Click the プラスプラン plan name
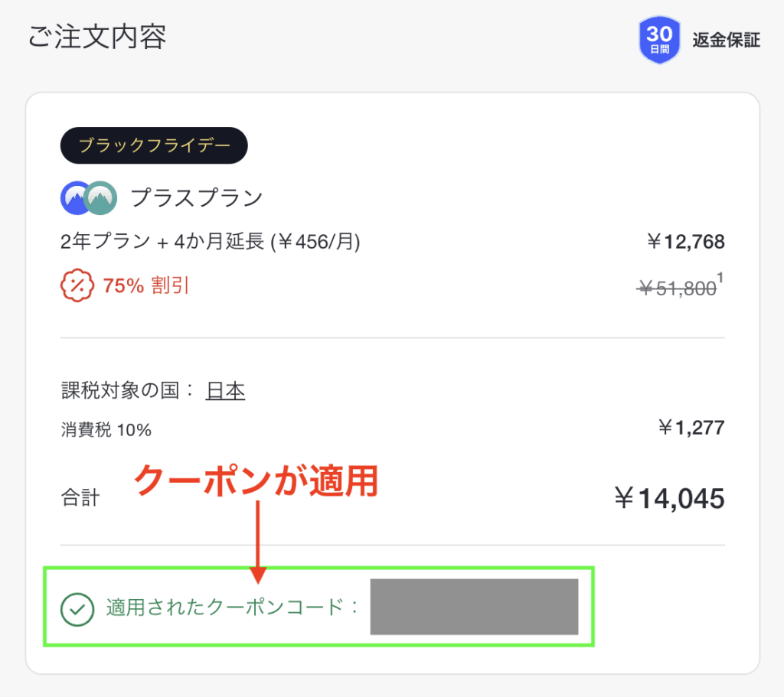The height and width of the screenshot is (697, 784). 197,198
